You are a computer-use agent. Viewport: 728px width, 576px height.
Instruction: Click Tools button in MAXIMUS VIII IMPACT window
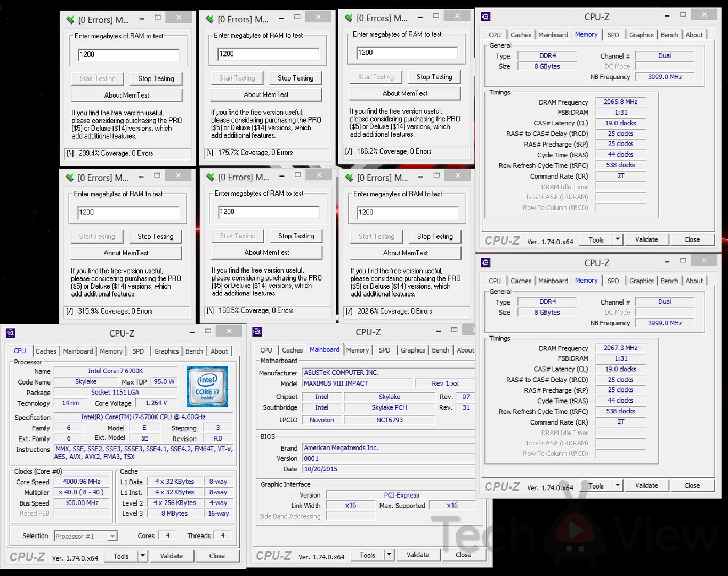(x=368, y=555)
